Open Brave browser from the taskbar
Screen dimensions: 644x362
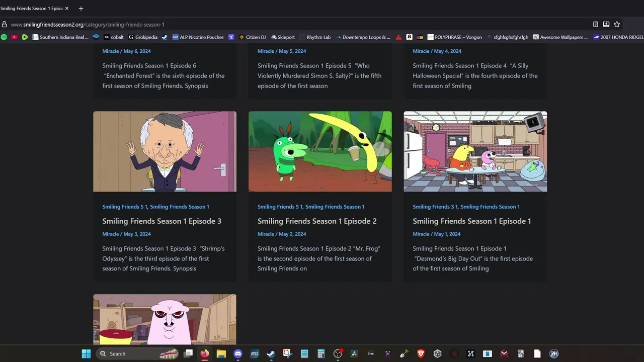click(421, 353)
